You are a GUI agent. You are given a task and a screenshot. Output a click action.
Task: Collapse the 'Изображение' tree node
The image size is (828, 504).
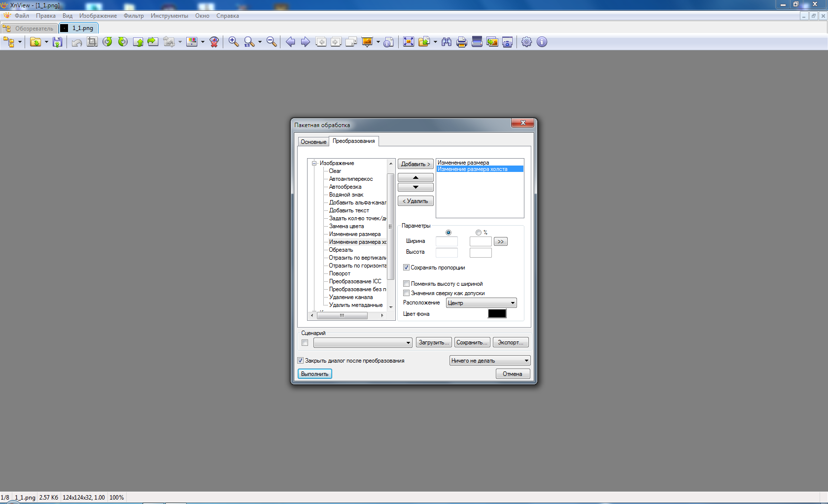click(314, 163)
